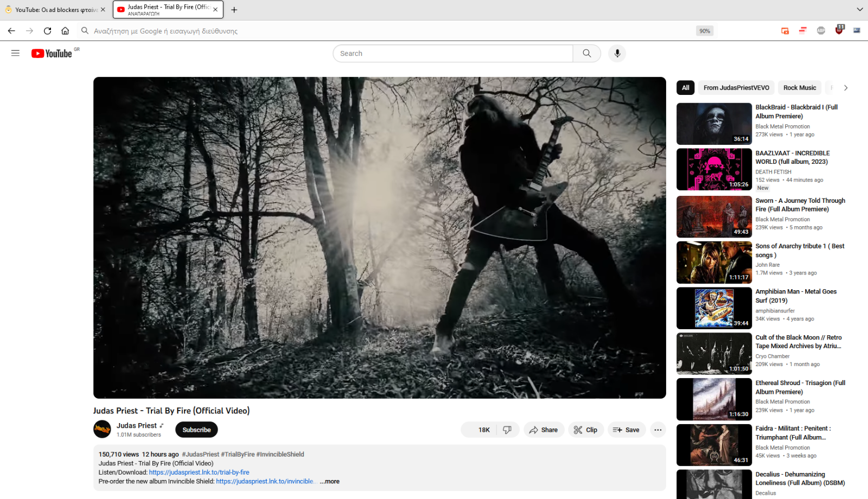Select the 'All' filter chip
This screenshot has width=868, height=499.
686,88
